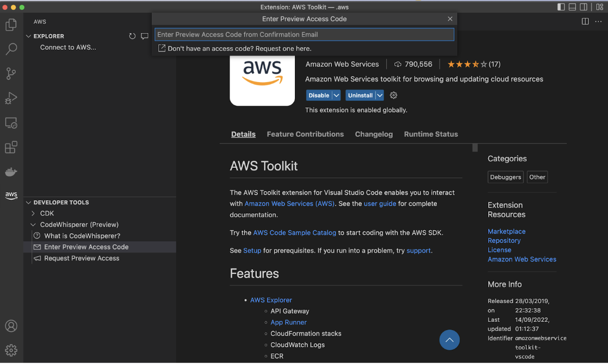Close the Enter Preview Access Code dialog
The width and height of the screenshot is (608, 364).
click(x=450, y=19)
